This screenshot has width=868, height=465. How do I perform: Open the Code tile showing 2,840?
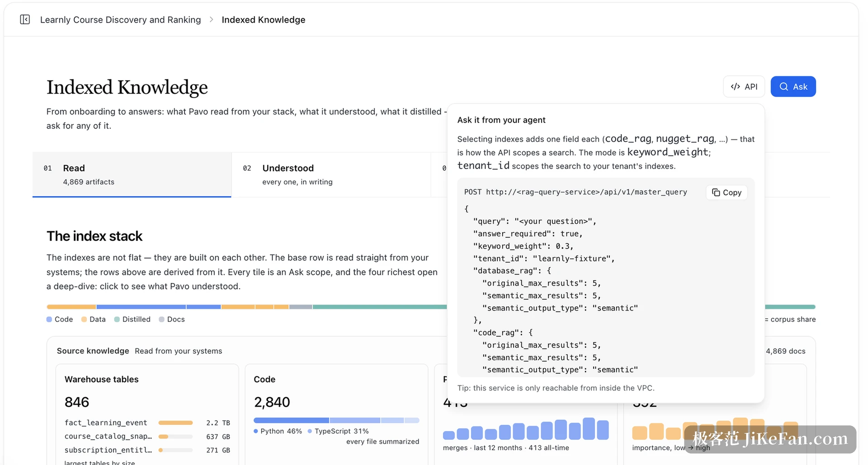pos(336,414)
